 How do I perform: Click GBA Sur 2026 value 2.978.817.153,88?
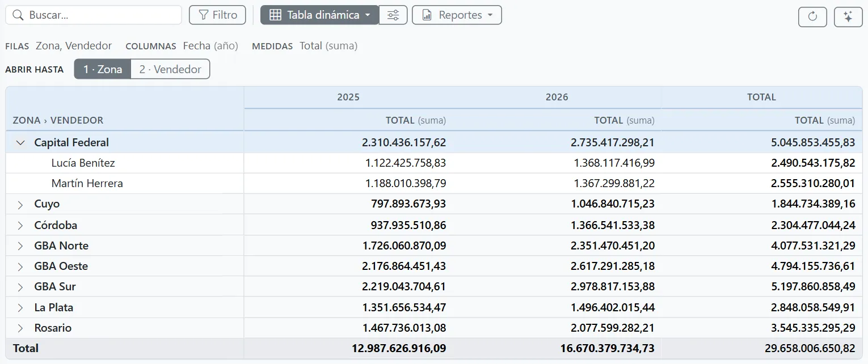tap(613, 287)
